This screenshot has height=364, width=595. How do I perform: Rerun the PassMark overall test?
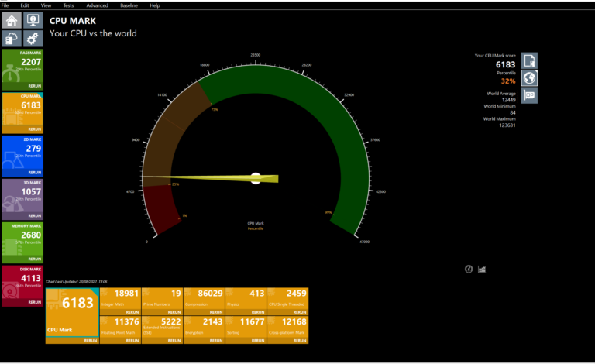[35, 86]
